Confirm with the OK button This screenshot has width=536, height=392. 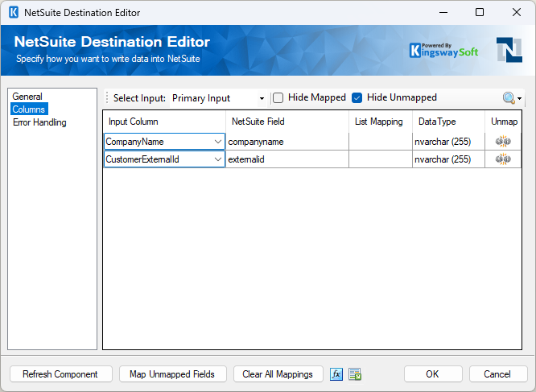click(433, 373)
